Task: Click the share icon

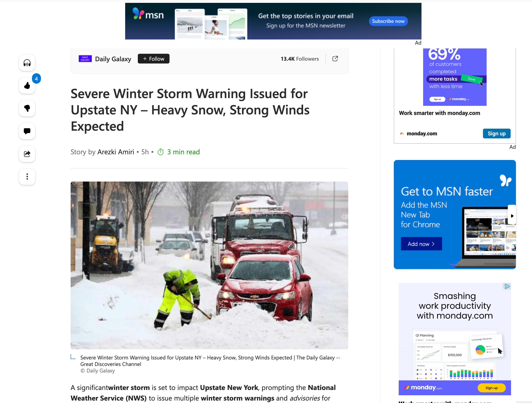Action: 27,154
